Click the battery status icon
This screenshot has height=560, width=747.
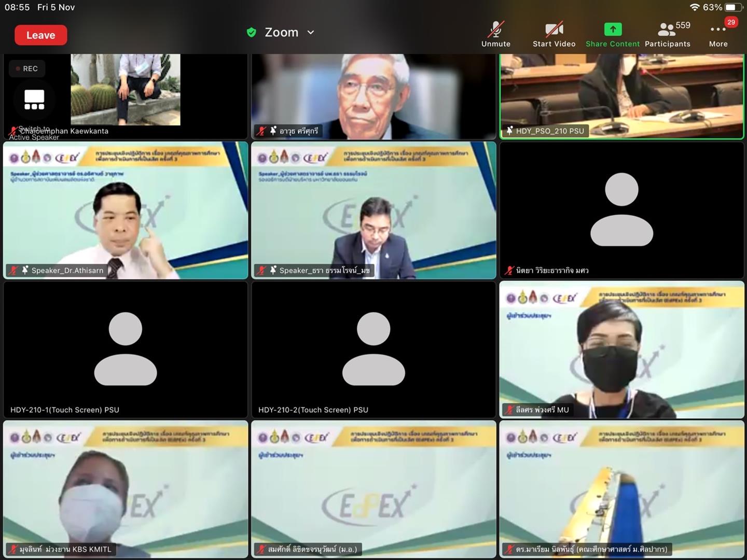734,7
